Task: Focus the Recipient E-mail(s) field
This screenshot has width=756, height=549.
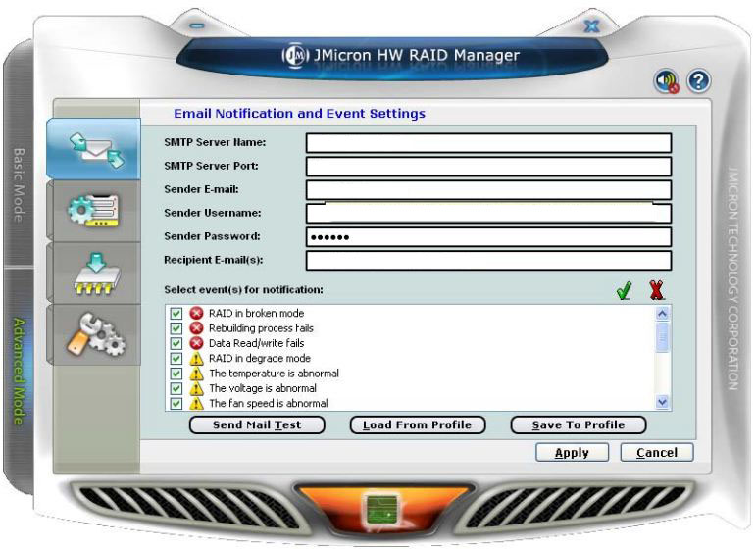Action: pos(488,260)
